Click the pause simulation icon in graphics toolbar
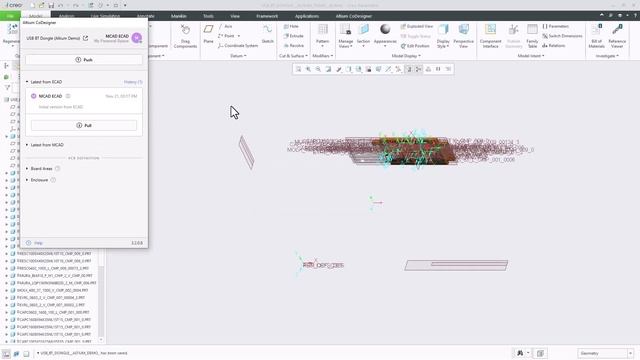This screenshot has width=640, height=360. [x=438, y=69]
